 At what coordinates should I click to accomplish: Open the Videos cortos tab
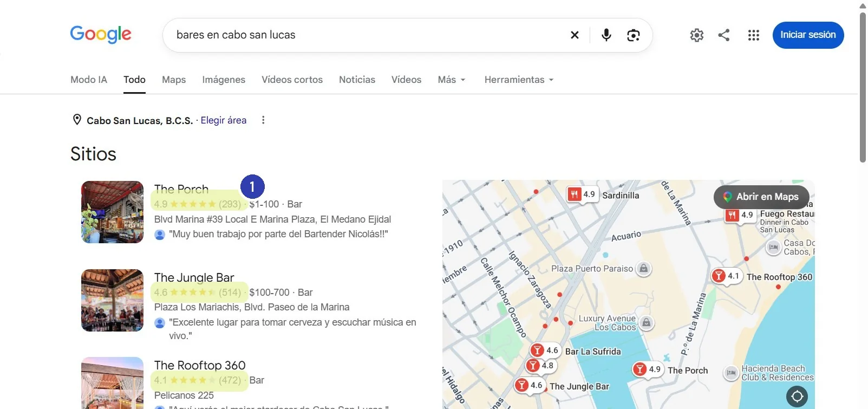292,80
